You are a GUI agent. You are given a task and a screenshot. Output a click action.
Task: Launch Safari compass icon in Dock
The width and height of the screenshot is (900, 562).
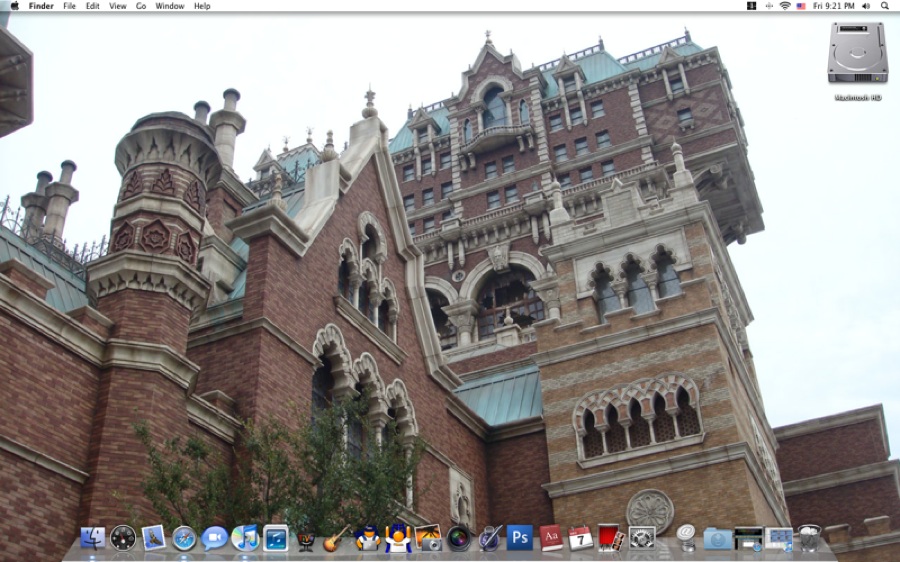click(x=184, y=538)
